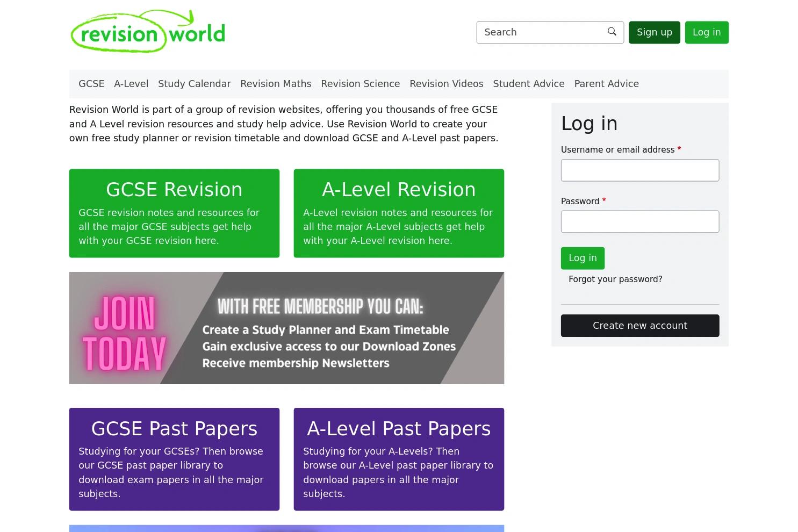Go to Revision Science

[361, 84]
